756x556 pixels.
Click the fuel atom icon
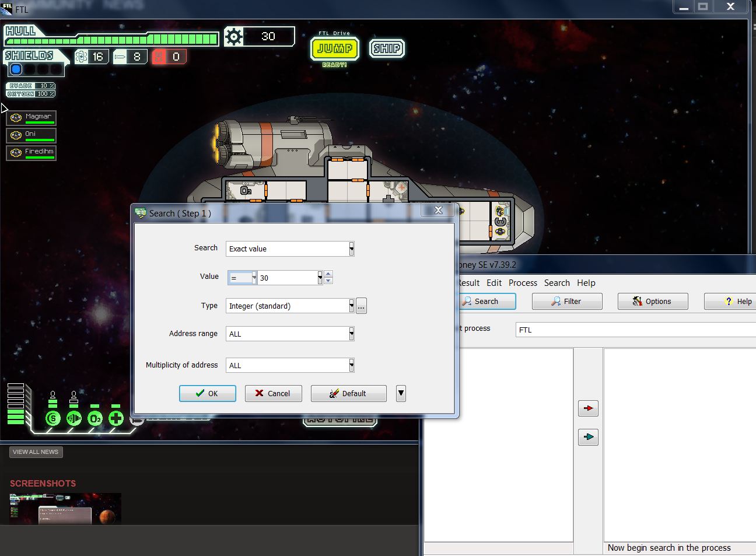coord(82,57)
